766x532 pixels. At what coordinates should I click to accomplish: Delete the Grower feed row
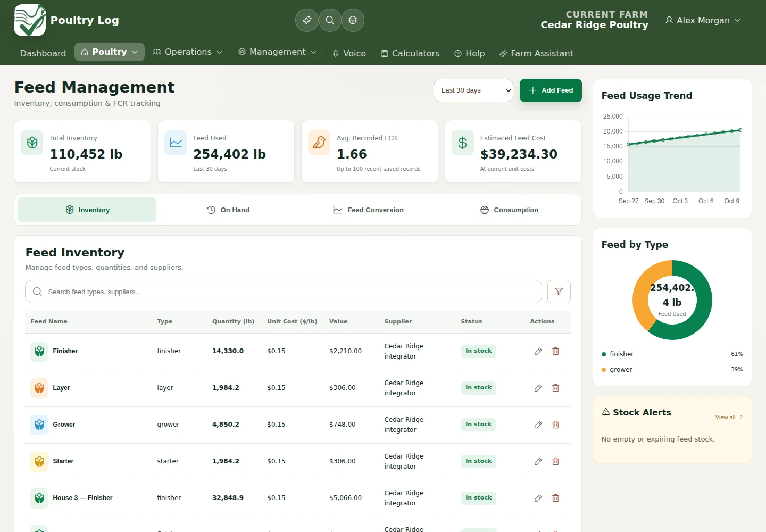[555, 425]
